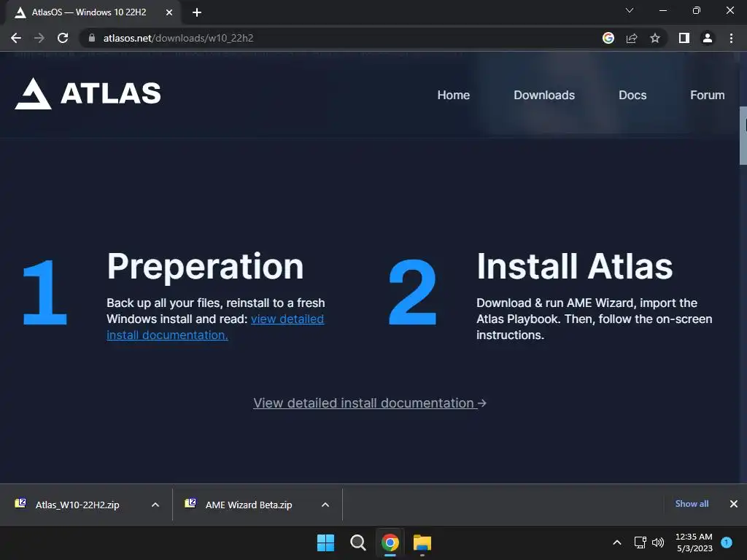
Task: Select the 'Preperation' heading text
Action: tap(205, 267)
